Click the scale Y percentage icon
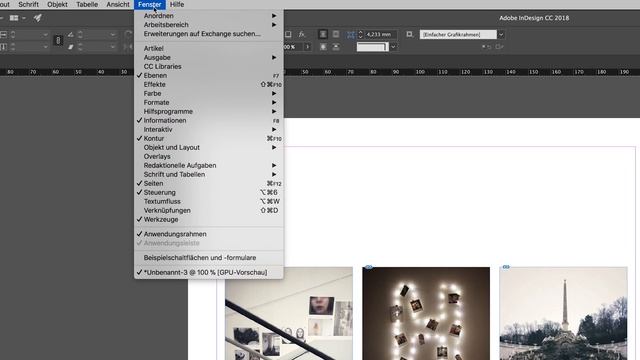640x360 pixels. tap(3, 47)
